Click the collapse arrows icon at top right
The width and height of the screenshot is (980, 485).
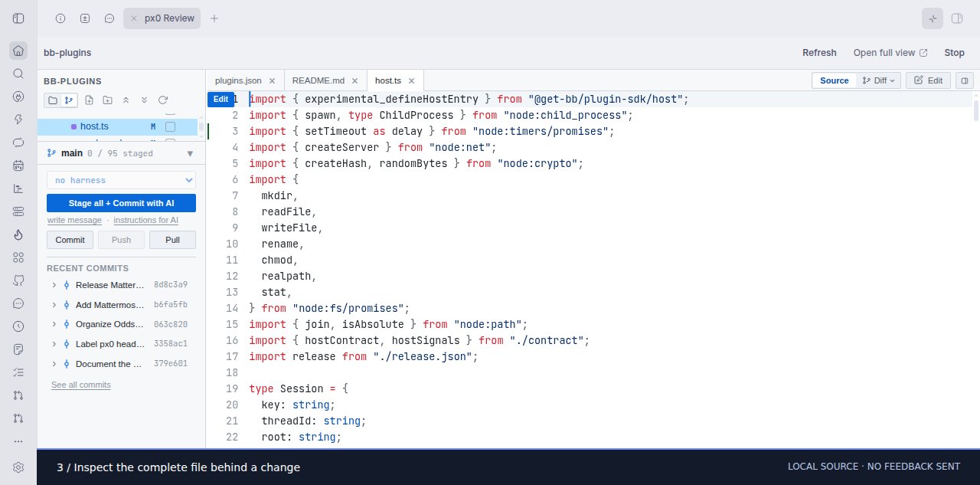[933, 18]
